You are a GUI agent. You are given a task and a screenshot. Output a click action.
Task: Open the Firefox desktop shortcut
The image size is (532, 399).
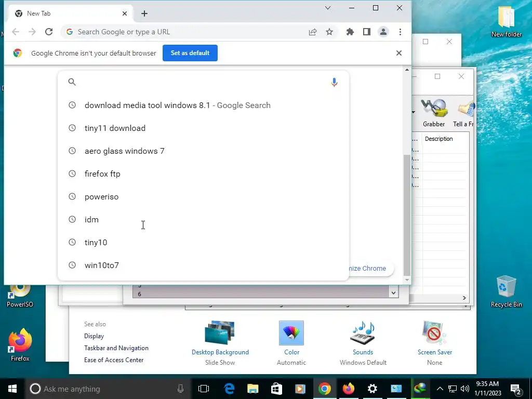click(x=20, y=345)
